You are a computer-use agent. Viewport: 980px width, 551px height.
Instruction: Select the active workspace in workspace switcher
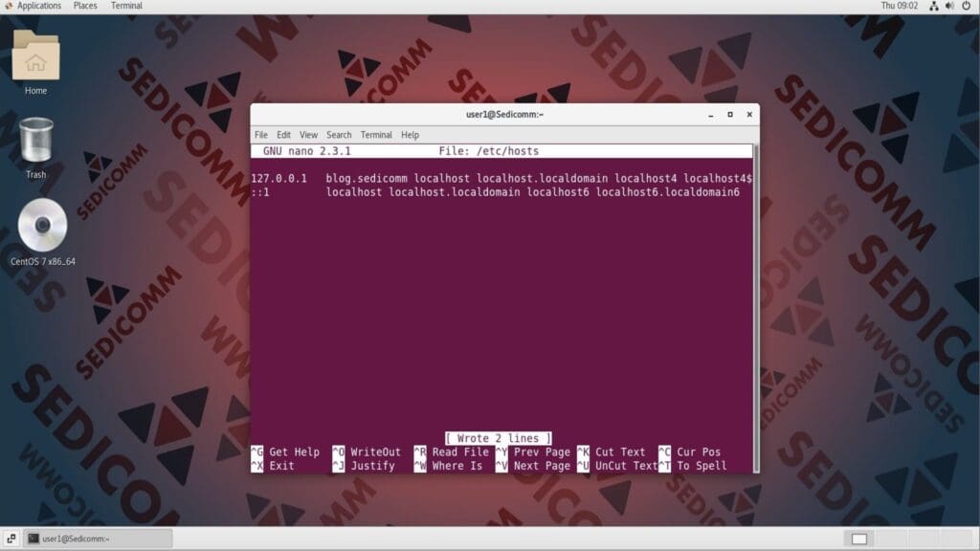(858, 539)
